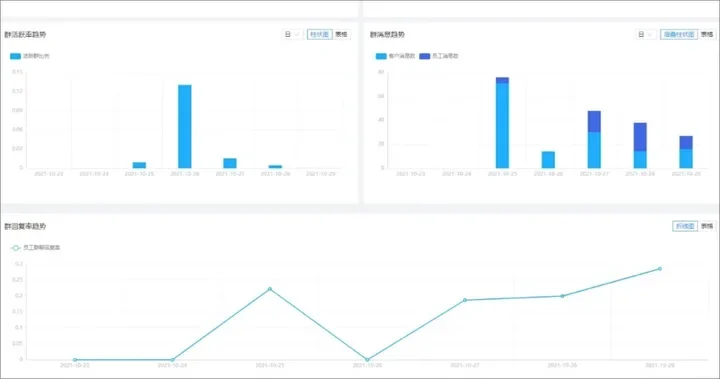This screenshot has width=720, height=379.
Task: Click the 2021-10-25 bar in 群活跃率趋势 chart
Action: [139, 165]
